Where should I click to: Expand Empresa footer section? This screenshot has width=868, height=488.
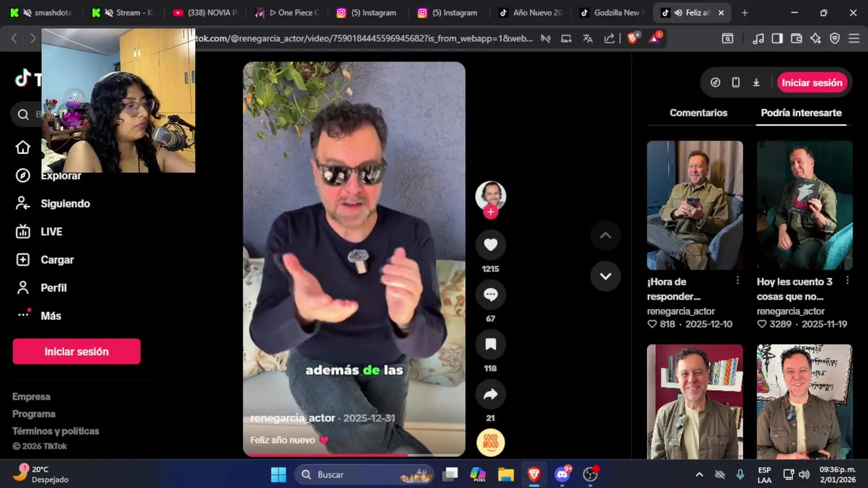click(x=31, y=396)
